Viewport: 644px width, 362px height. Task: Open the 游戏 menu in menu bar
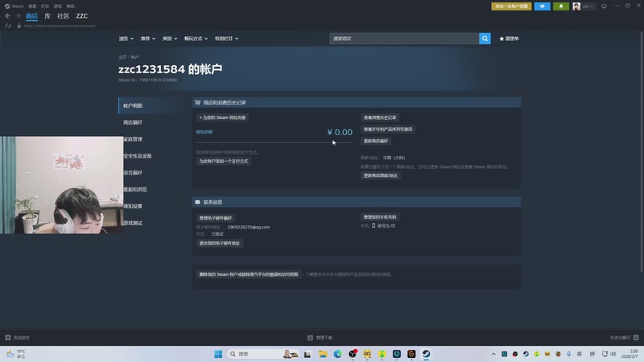pos(57,6)
